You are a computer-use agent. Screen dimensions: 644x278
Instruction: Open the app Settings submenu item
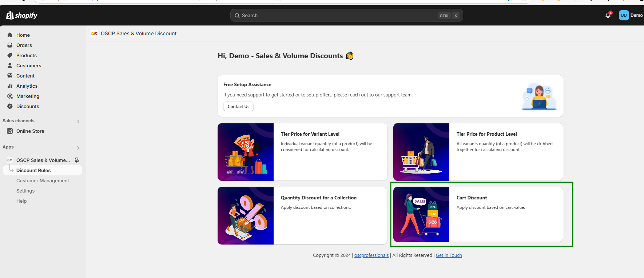[25, 191]
